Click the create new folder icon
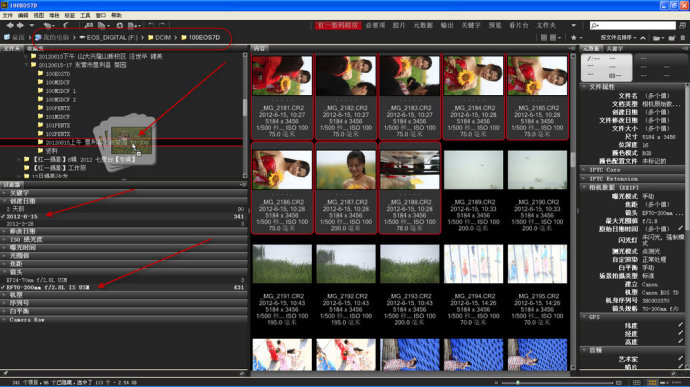Viewport: 690px width, 387px height. pos(672,38)
